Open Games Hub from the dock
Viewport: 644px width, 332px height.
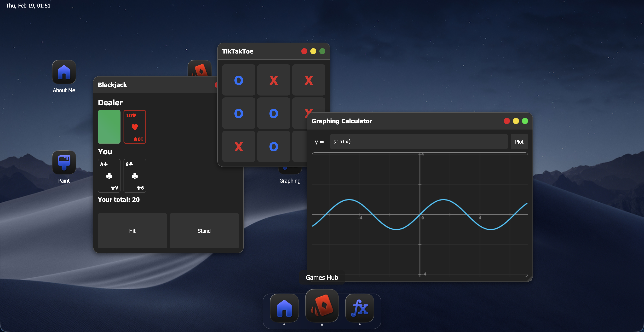click(x=322, y=306)
